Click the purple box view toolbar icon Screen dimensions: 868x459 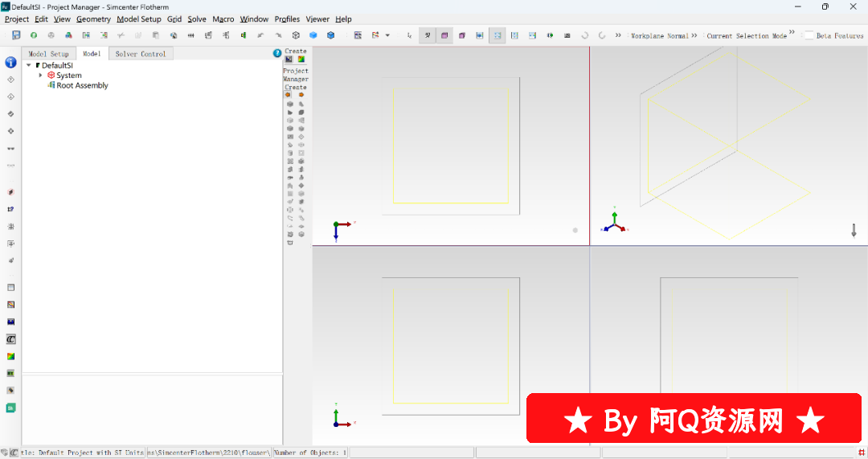click(444, 35)
